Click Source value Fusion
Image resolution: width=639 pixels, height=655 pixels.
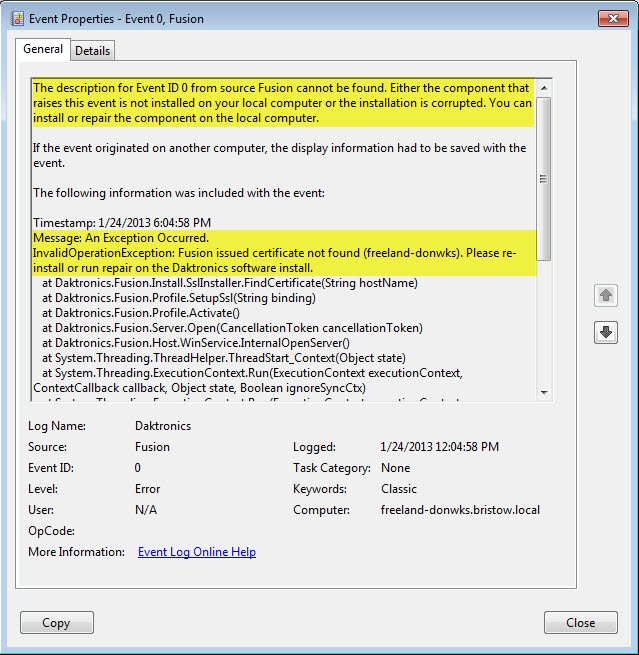click(152, 447)
